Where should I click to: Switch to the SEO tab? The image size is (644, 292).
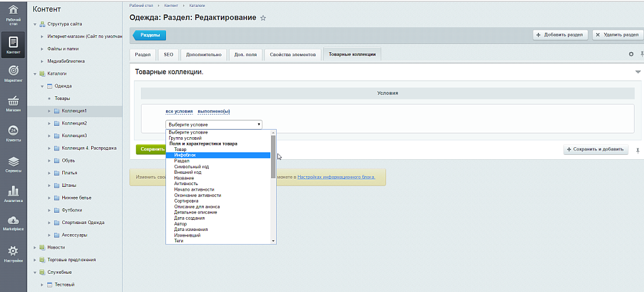169,55
